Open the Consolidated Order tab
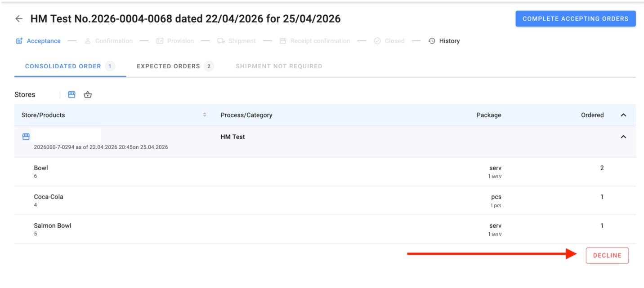This screenshot has height=288, width=644. pyautogui.click(x=70, y=66)
